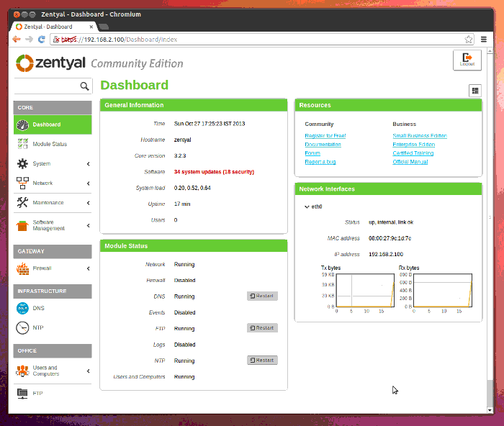The image size is (504, 426).
Task: Expand Users and Computers menu arrow
Action: 89,371
